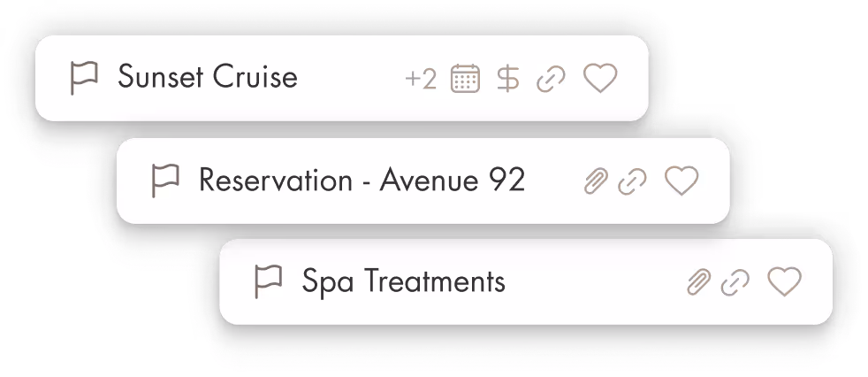This screenshot has width=868, height=377.
Task: Select the Reservation - Avenue 92 card background
Action: pyautogui.click(x=423, y=181)
